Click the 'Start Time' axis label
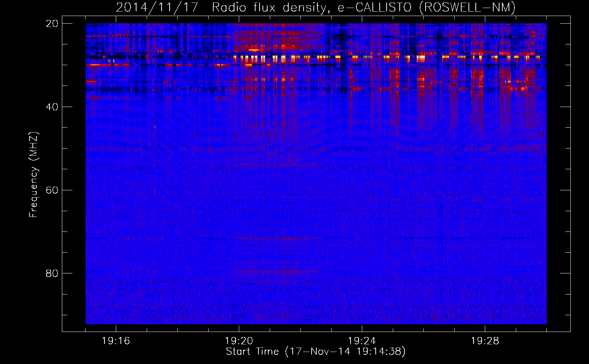Image resolution: width=589 pixels, height=364 pixels. click(x=316, y=352)
